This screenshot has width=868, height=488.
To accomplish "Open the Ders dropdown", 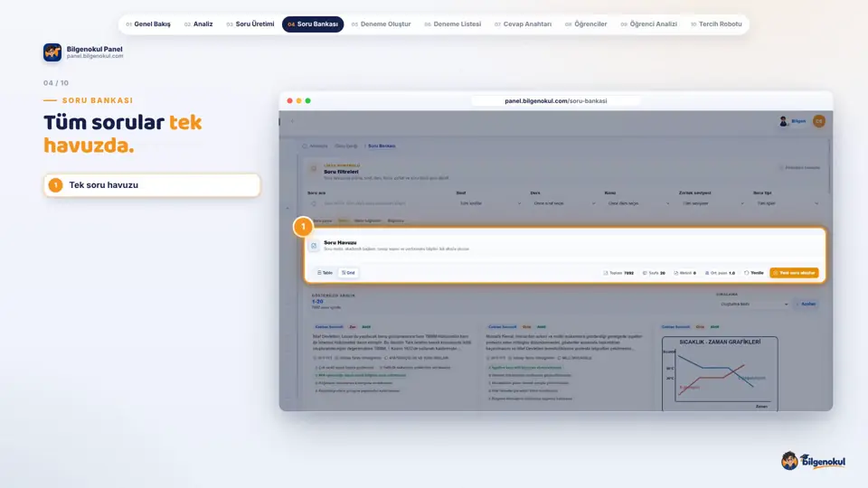I will (x=564, y=203).
